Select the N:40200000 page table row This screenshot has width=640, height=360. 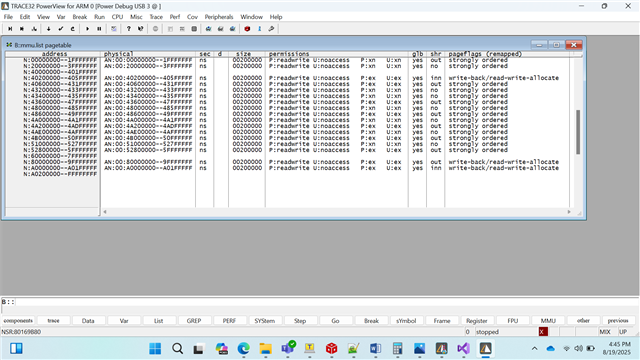291,78
